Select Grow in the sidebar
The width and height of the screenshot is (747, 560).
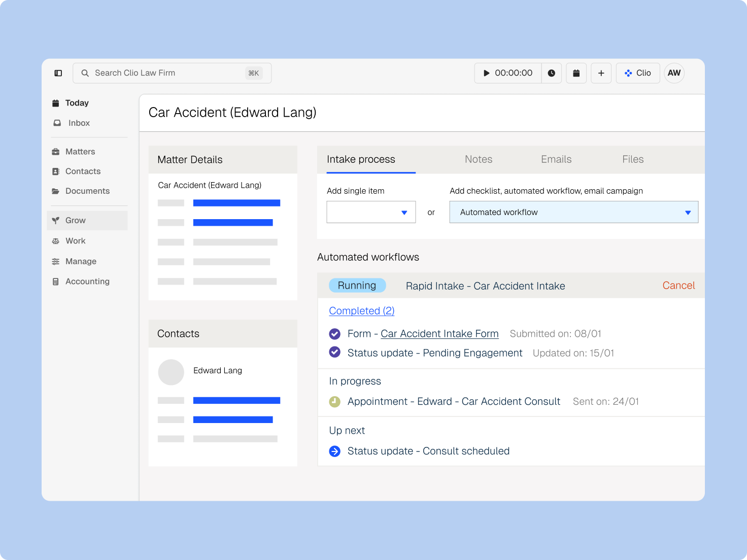point(87,221)
